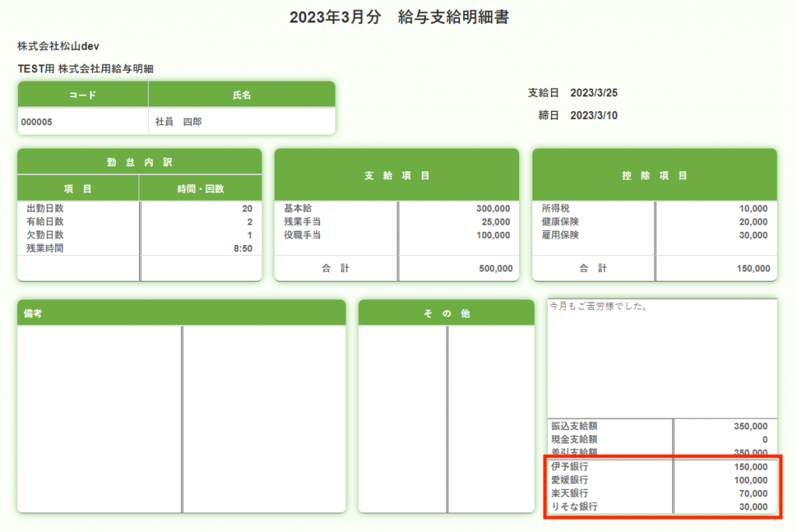The height and width of the screenshot is (532, 797).
Task: Select the 振込支給額 amount 350,000
Action: [751, 425]
